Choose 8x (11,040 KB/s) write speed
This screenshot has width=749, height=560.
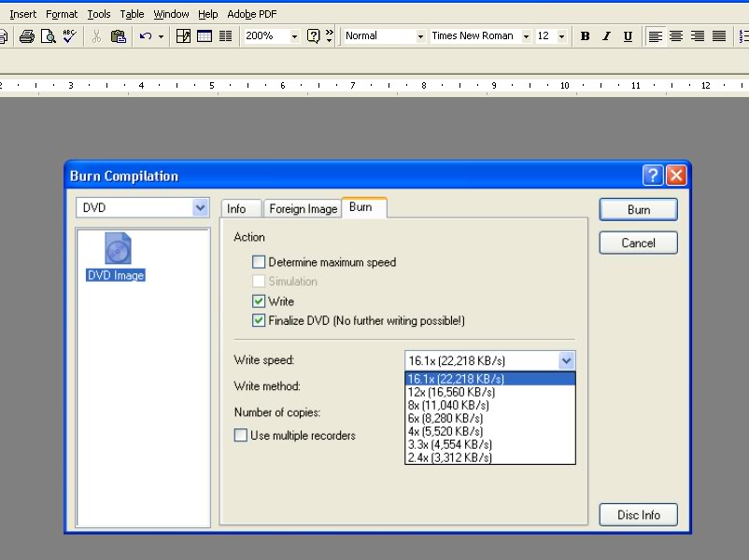(448, 405)
